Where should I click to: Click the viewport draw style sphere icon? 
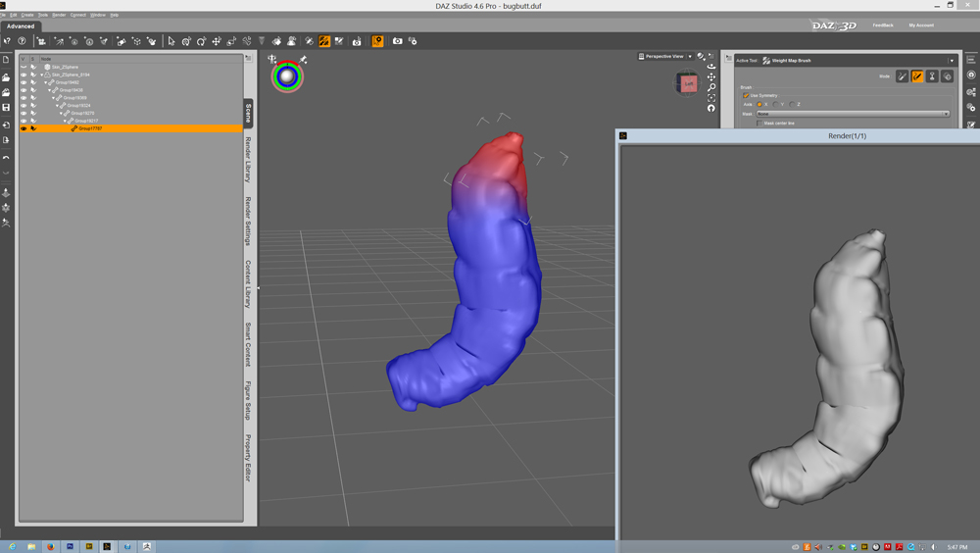click(x=702, y=56)
